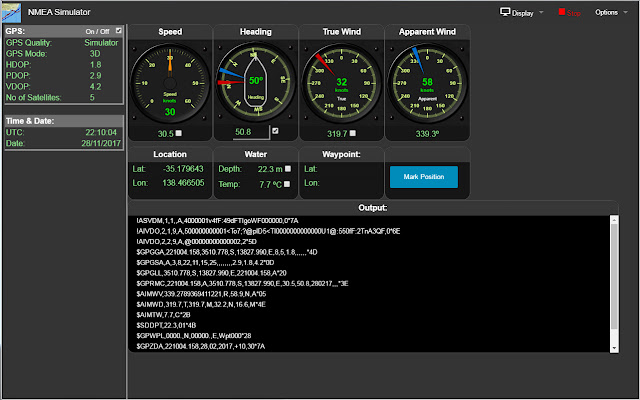
Task: Click the apparent wind angle 339.3°
Action: tap(427, 133)
